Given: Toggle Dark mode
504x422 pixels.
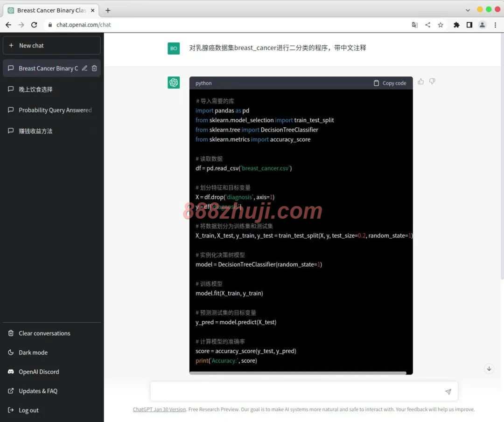Looking at the screenshot, I should (x=52, y=353).
